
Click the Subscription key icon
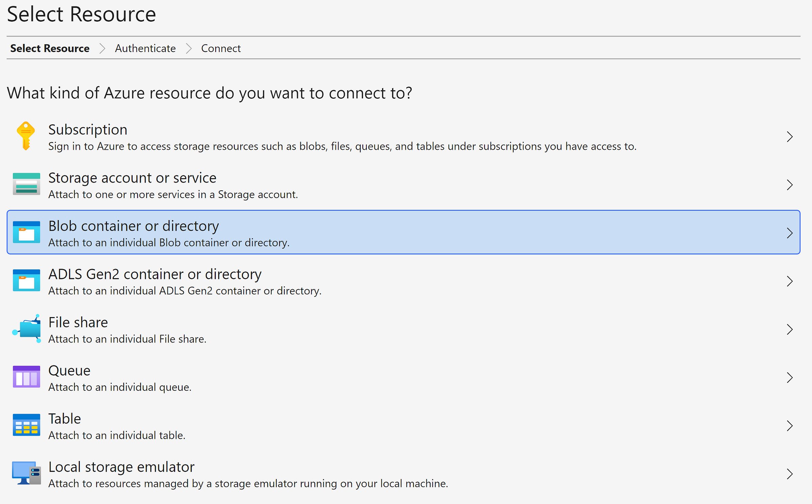[x=26, y=136]
